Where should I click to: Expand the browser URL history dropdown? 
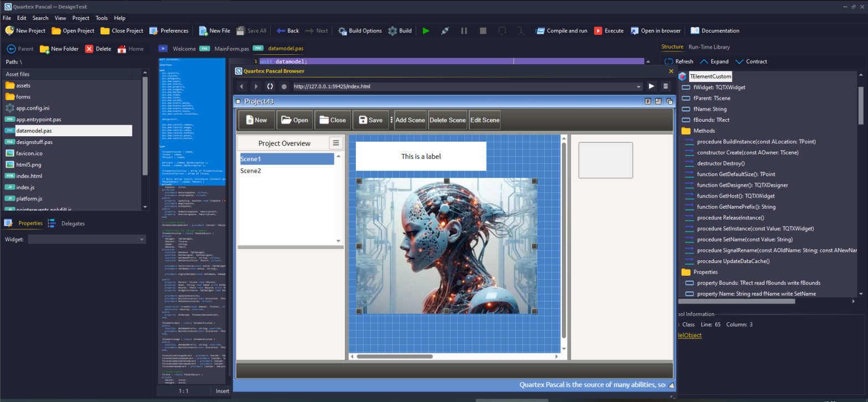[x=639, y=86]
